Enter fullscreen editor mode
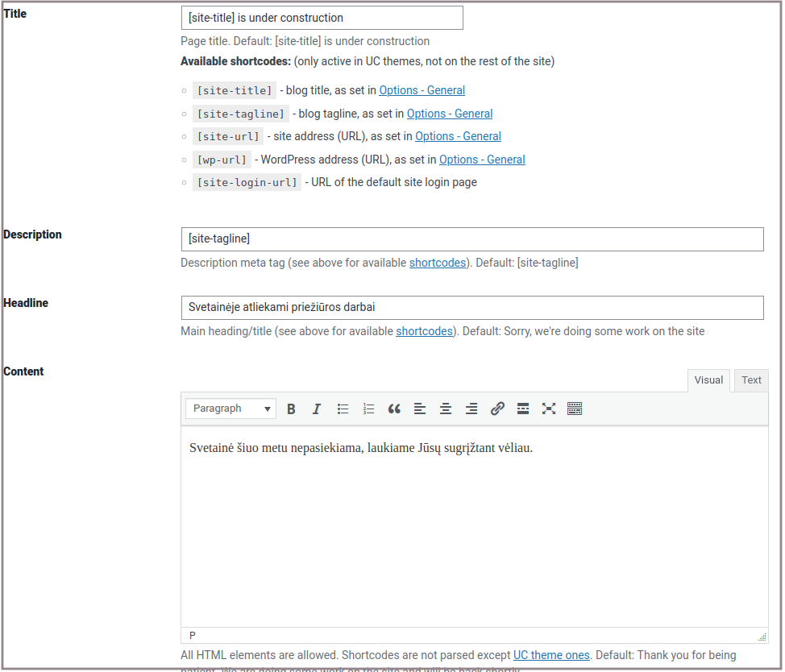Image resolution: width=785 pixels, height=672 pixels. 549,409
